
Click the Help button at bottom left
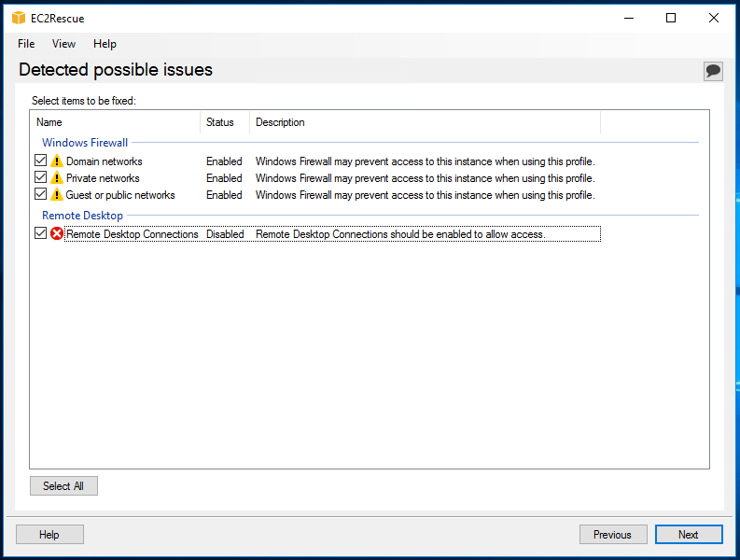49,535
